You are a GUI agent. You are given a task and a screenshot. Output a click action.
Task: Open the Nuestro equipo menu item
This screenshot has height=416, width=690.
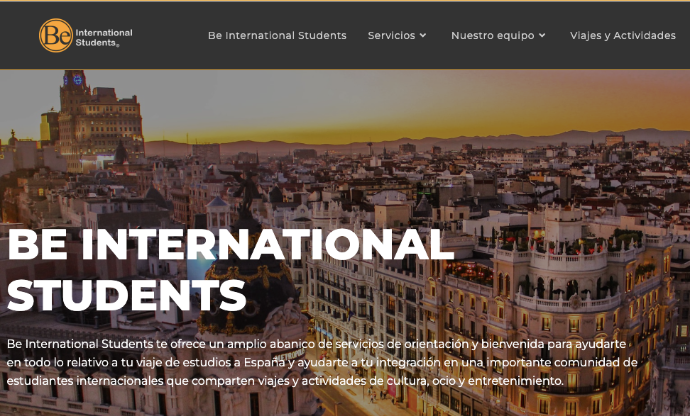click(x=492, y=35)
